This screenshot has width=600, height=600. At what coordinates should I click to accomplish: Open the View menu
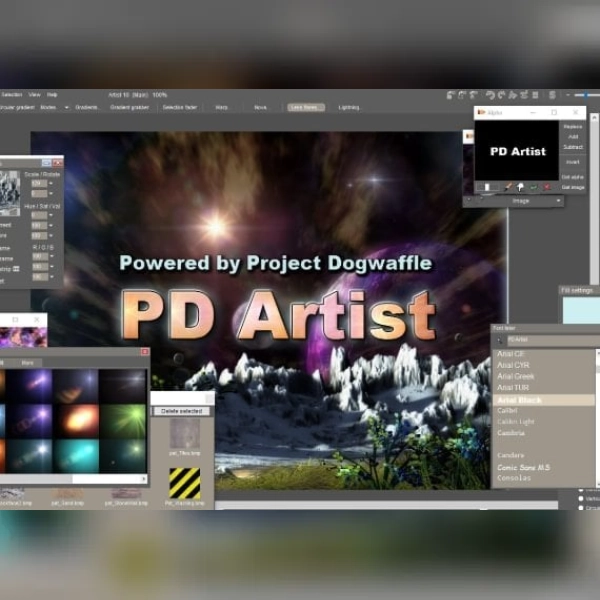(35, 94)
